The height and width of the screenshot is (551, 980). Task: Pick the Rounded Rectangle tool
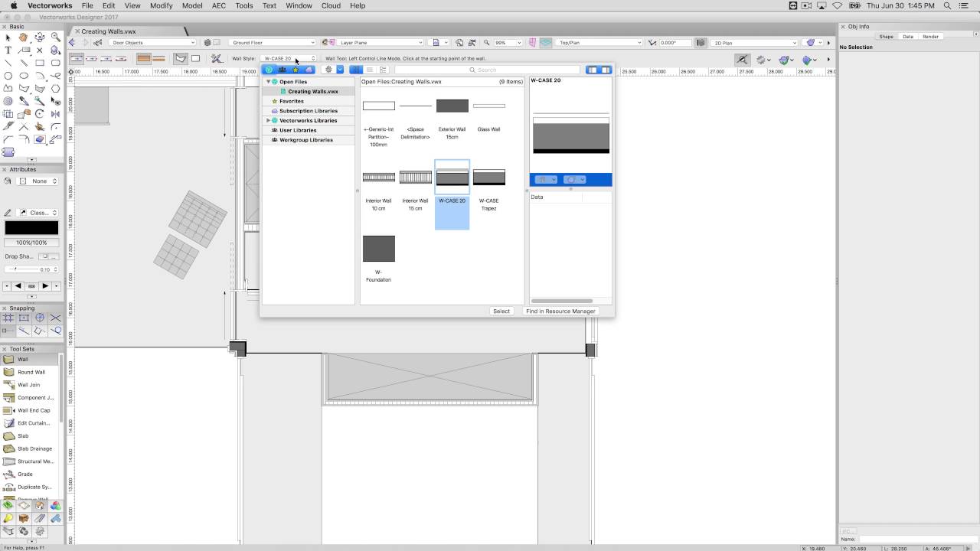click(56, 63)
